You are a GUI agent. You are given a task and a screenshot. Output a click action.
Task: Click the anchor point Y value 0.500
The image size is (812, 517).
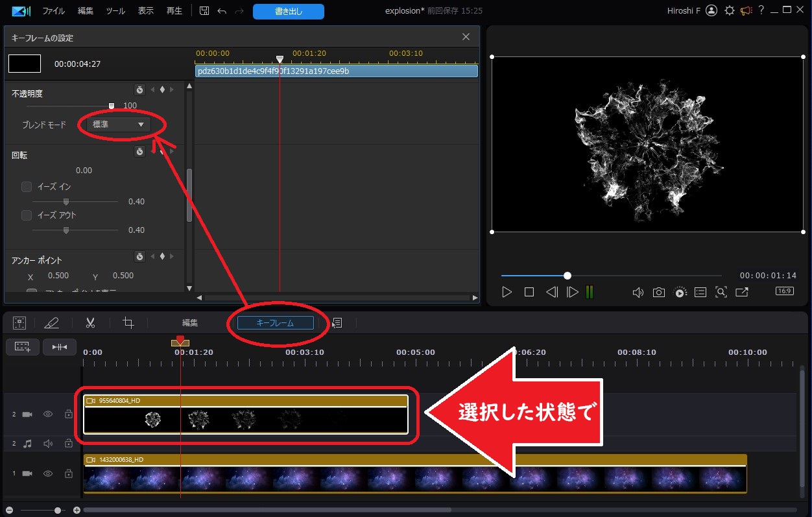pos(123,276)
